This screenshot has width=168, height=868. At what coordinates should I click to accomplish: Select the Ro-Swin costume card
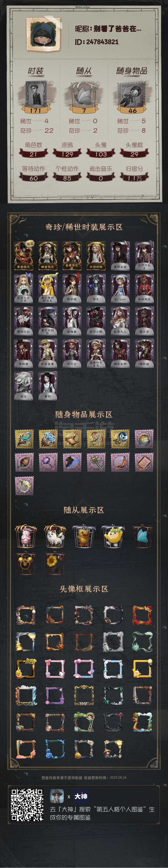click(120, 288)
